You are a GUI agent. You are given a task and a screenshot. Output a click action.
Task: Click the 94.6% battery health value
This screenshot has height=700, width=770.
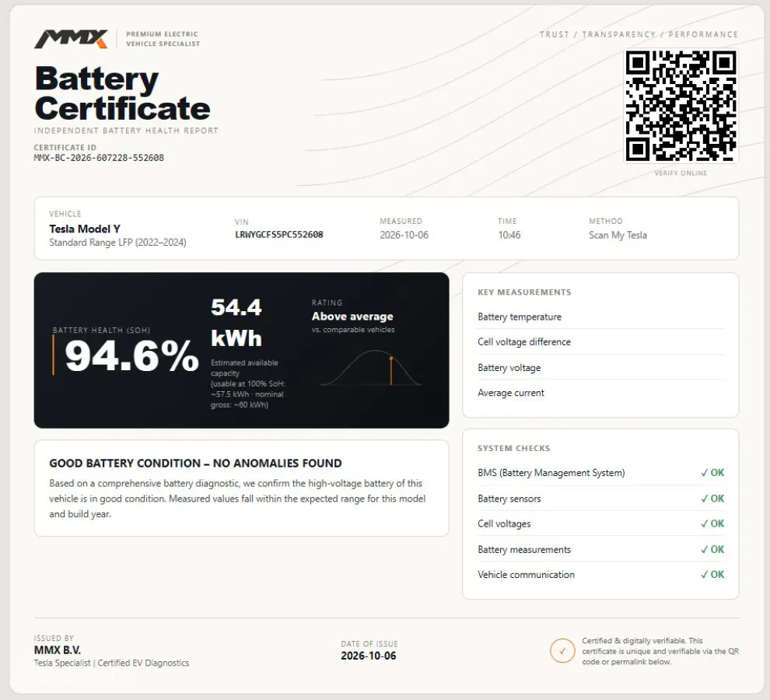click(x=131, y=356)
